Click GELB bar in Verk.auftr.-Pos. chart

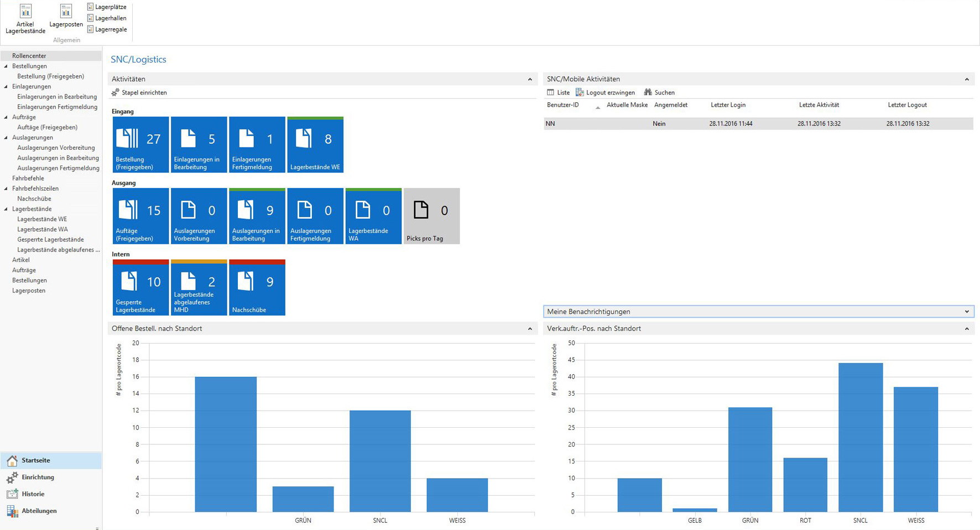pyautogui.click(x=695, y=510)
